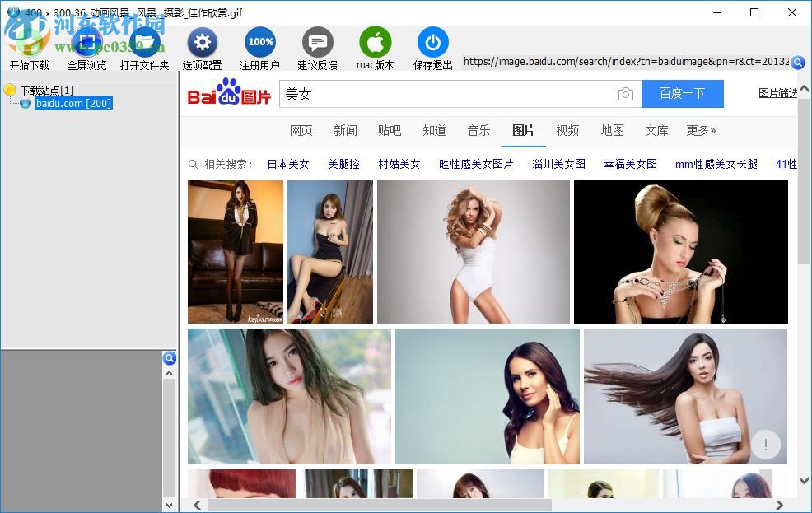
Task: Open the 日本美女 related search link
Action: [x=287, y=164]
